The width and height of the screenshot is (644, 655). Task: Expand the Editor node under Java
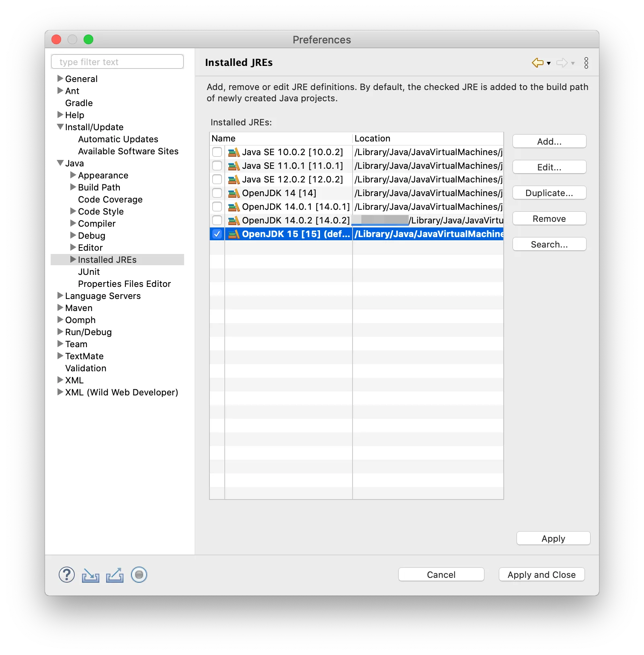(x=73, y=247)
